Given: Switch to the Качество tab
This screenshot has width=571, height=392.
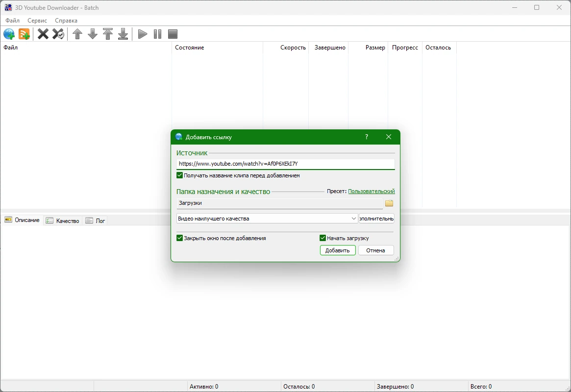Looking at the screenshot, I should click(63, 220).
